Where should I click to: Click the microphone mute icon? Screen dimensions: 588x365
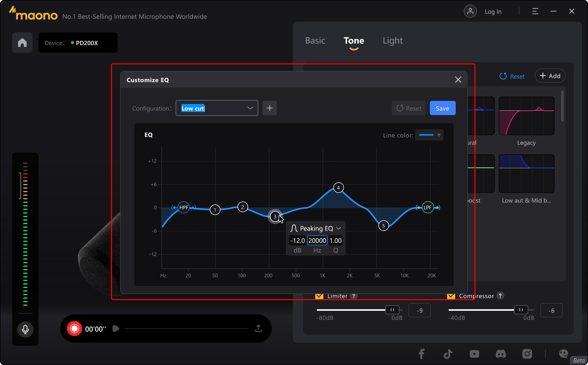pyautogui.click(x=25, y=329)
